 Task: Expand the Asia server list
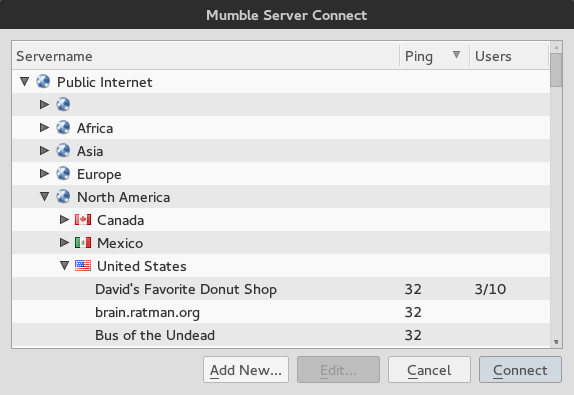(44, 150)
